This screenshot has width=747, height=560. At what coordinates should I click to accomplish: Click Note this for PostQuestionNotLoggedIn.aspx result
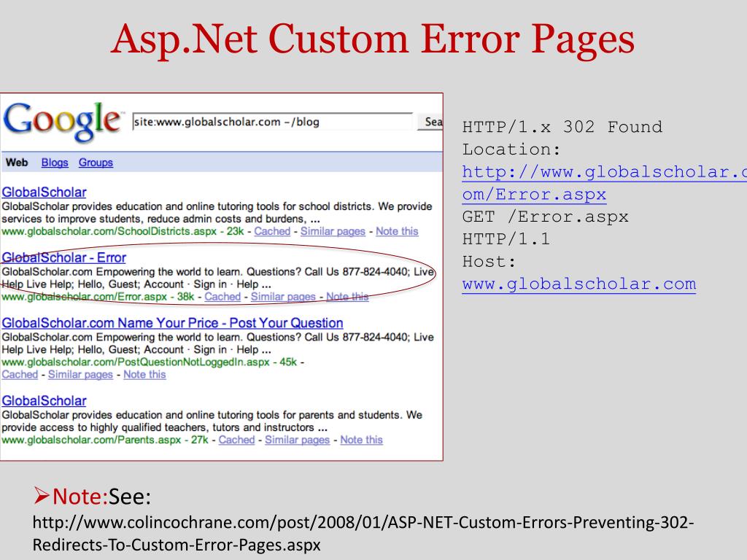pyautogui.click(x=145, y=375)
